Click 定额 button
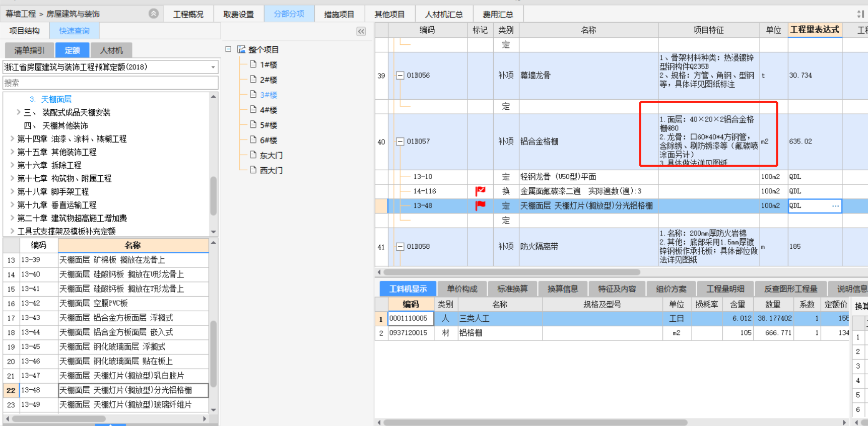The width and height of the screenshot is (868, 426). (72, 50)
